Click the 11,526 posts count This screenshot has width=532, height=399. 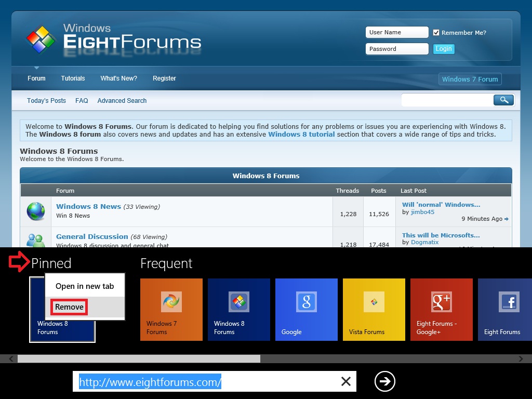[379, 214]
